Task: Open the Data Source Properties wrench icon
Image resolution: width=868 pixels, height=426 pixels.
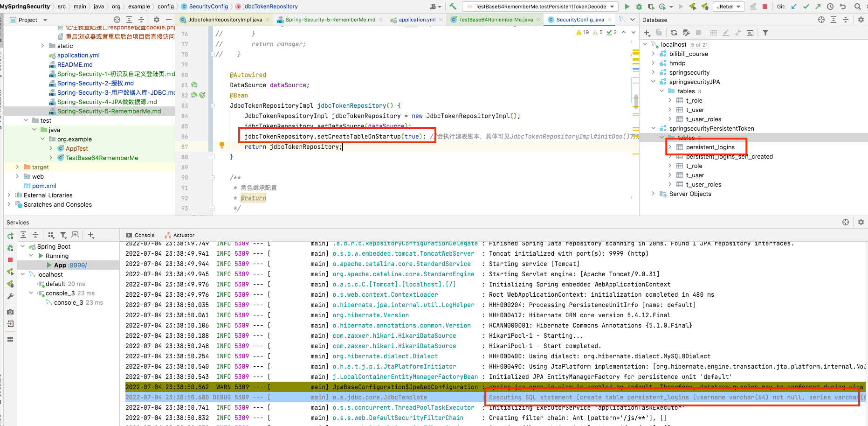Action: (x=687, y=33)
